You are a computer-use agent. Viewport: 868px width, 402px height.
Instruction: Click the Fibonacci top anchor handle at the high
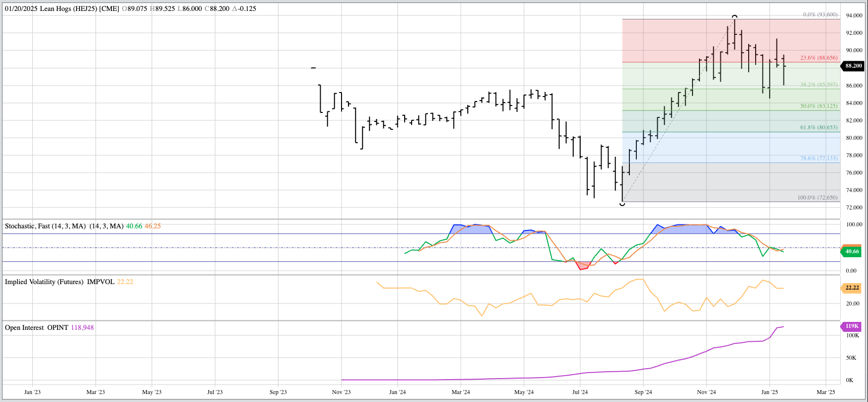click(x=734, y=17)
